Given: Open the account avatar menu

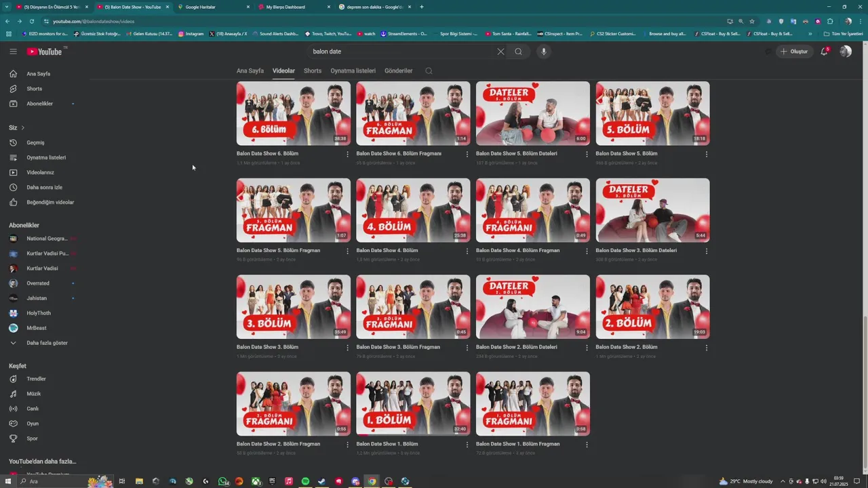Looking at the screenshot, I should pos(846,52).
